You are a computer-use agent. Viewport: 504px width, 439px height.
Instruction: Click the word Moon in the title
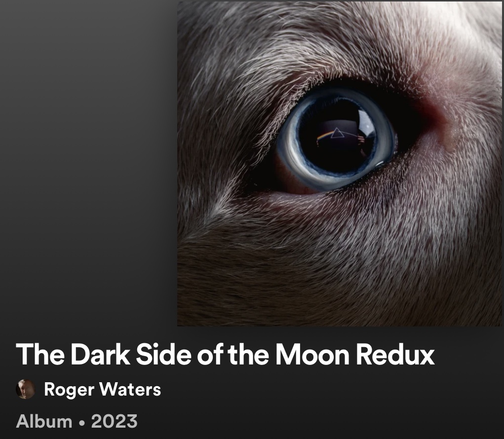point(312,354)
